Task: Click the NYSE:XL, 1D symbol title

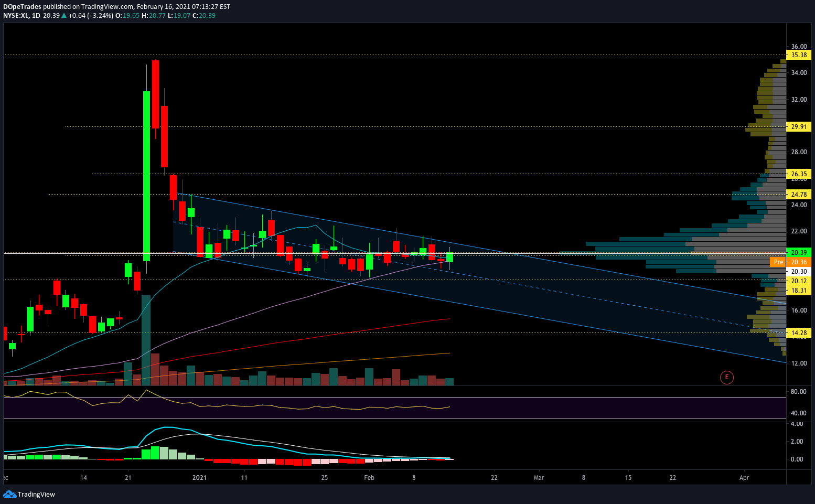Action: coord(22,16)
